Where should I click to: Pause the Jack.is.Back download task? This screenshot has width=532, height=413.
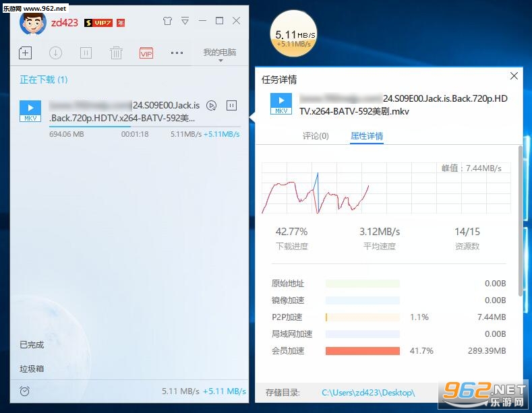(x=231, y=106)
